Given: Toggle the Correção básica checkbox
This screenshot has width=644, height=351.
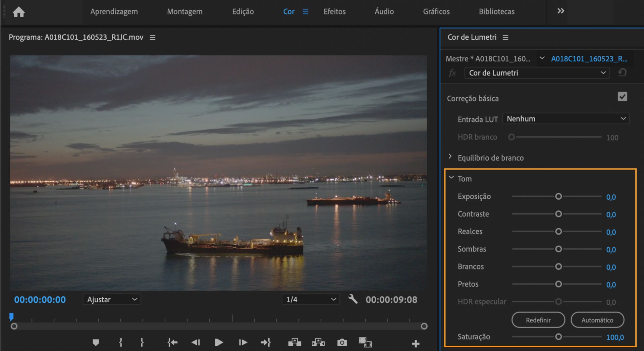Looking at the screenshot, I should [622, 97].
